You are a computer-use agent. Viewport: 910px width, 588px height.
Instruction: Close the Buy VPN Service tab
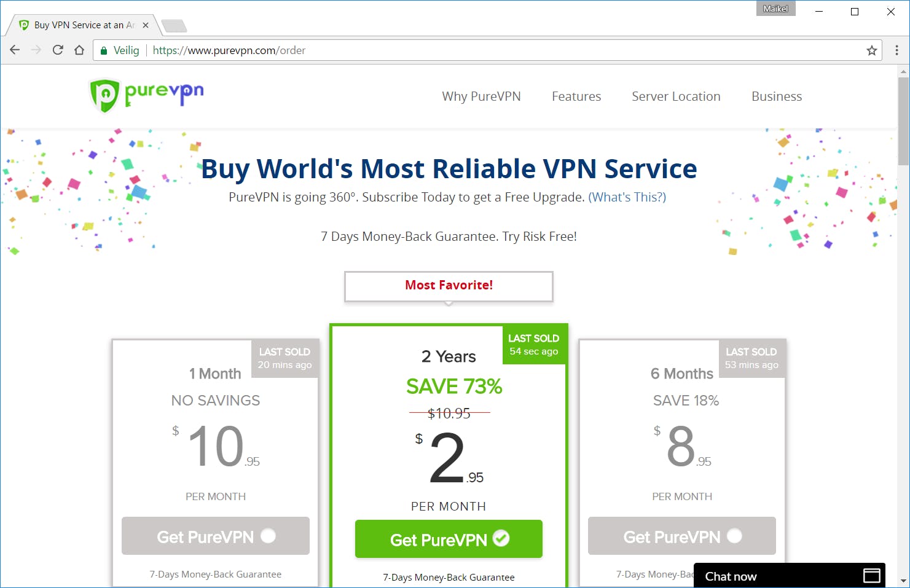tap(146, 25)
